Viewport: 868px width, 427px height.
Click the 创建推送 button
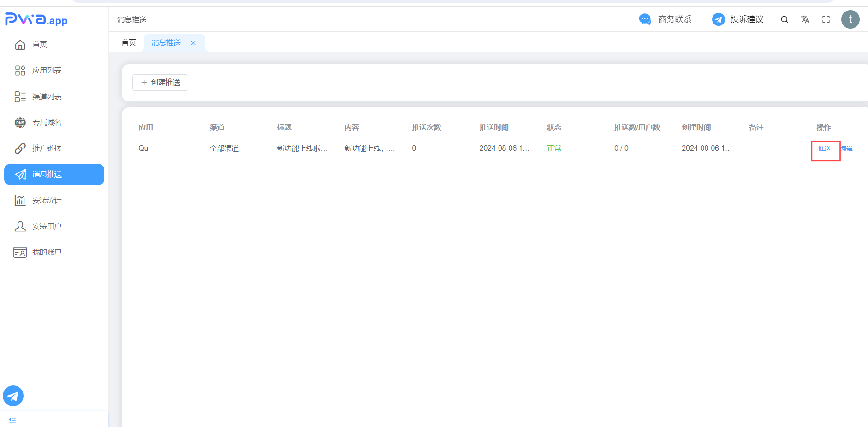click(x=160, y=83)
